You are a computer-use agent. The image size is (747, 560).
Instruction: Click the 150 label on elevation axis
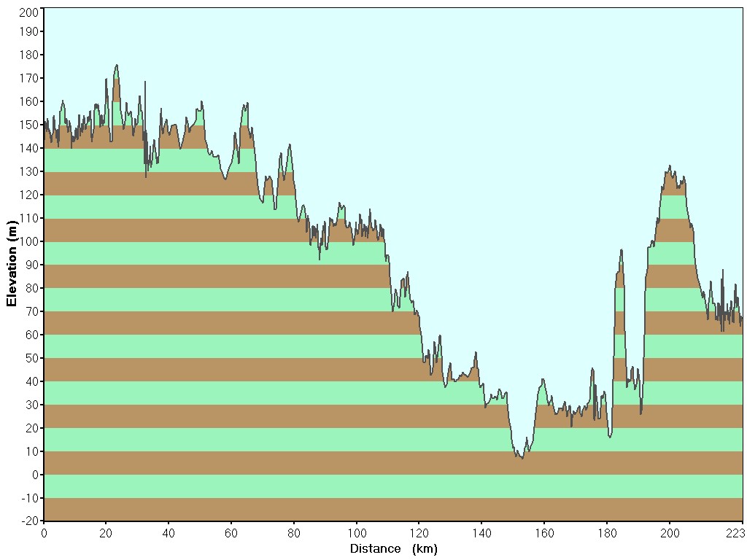pyautogui.click(x=29, y=125)
